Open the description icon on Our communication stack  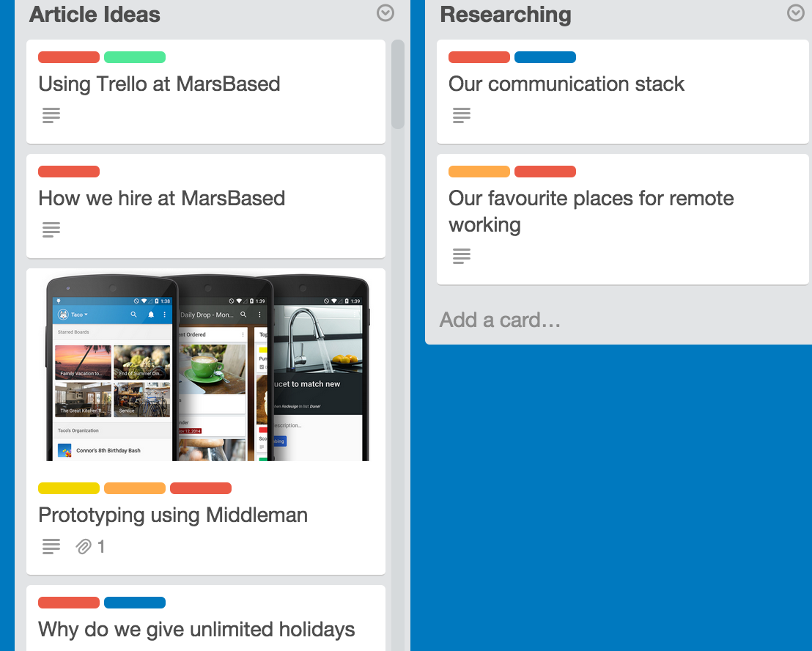click(461, 114)
